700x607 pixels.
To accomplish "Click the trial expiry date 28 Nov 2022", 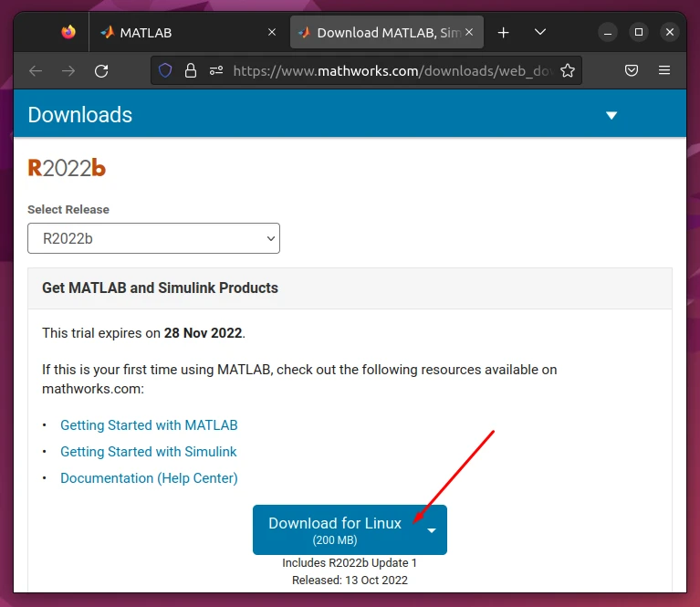I will 204,333.
